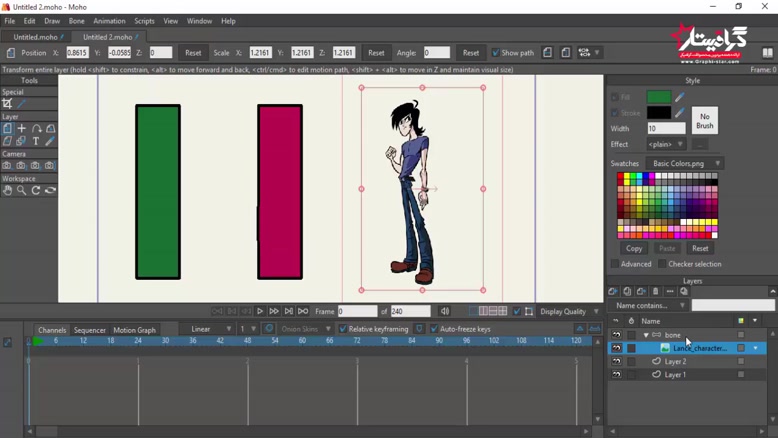Image resolution: width=778 pixels, height=438 pixels.
Task: Click the Duplicate Layer icon
Action: click(x=627, y=292)
